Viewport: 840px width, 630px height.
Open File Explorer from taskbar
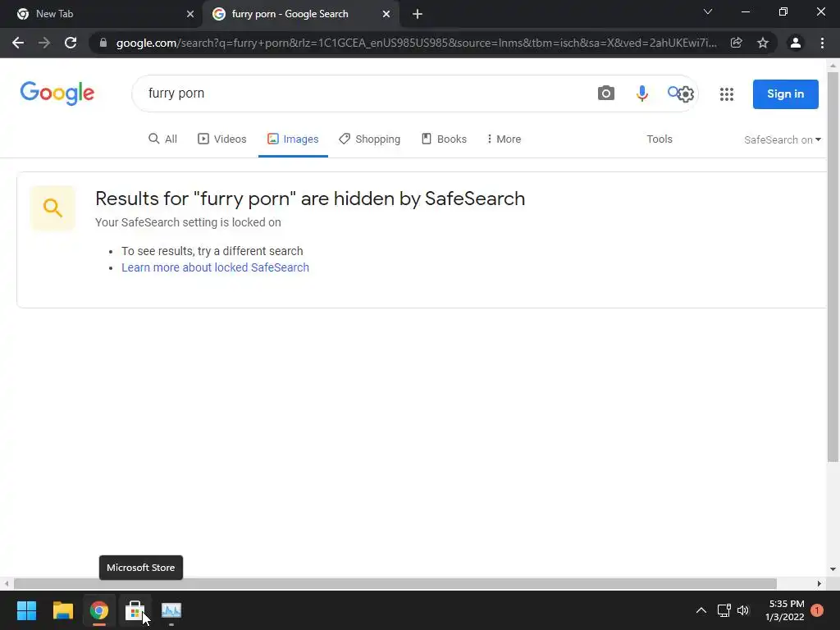point(62,610)
